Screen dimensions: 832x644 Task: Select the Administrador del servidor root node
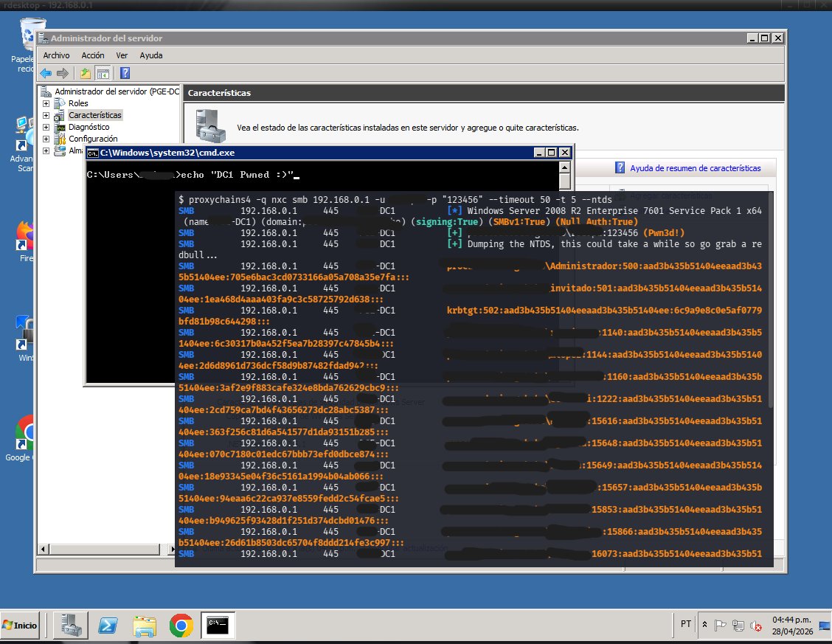117,91
